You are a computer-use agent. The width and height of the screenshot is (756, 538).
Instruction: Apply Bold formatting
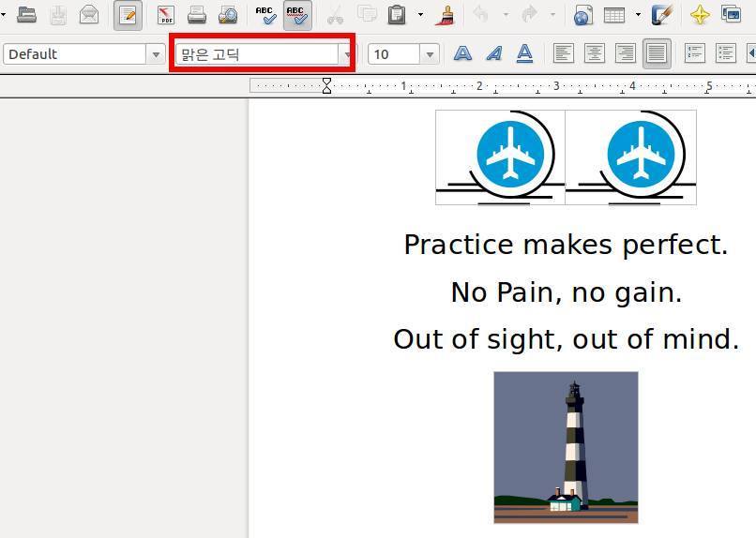(x=462, y=54)
